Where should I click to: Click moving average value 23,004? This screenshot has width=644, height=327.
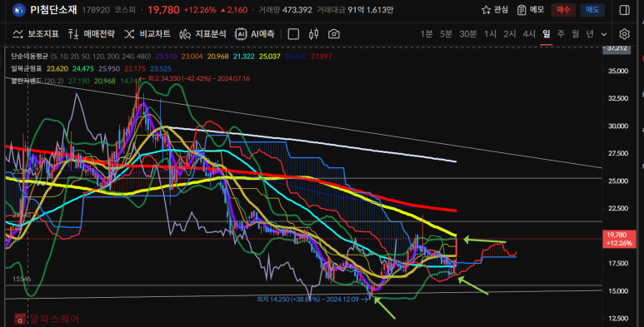[192, 57]
